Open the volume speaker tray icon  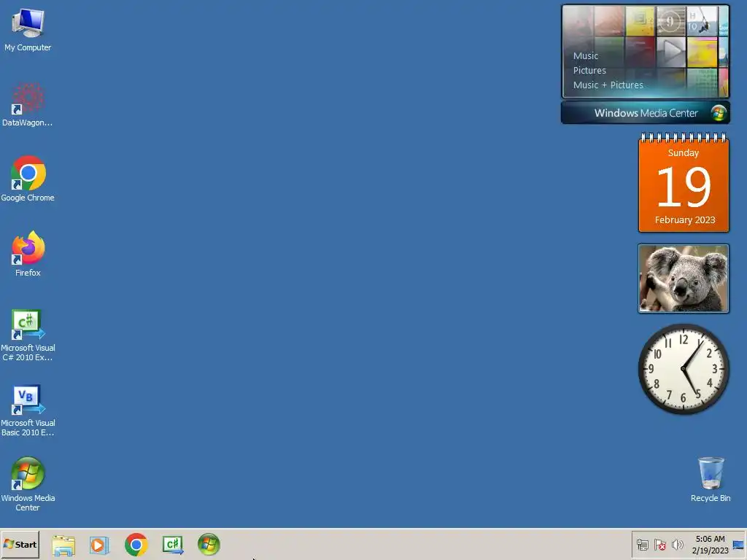[677, 545]
